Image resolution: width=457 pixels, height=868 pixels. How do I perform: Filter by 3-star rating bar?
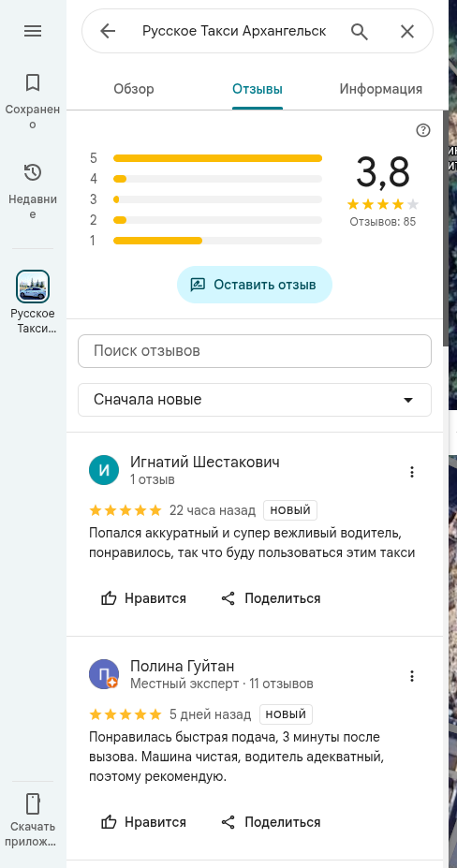[217, 199]
